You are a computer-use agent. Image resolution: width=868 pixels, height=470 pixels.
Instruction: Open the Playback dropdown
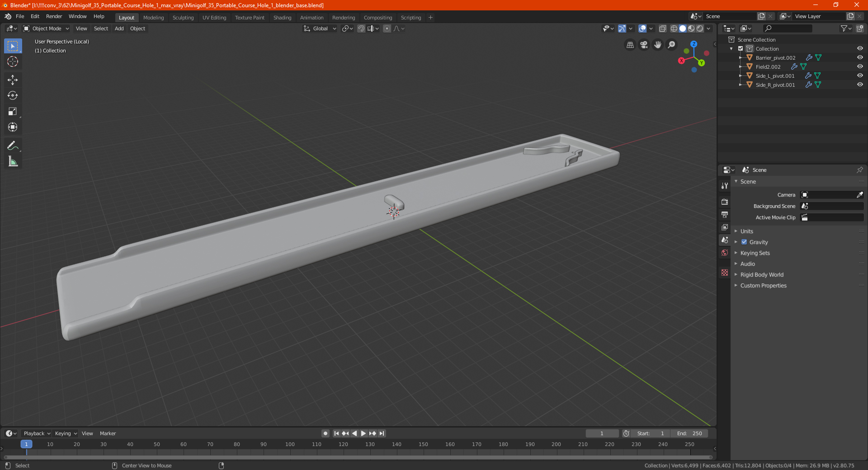(x=37, y=433)
